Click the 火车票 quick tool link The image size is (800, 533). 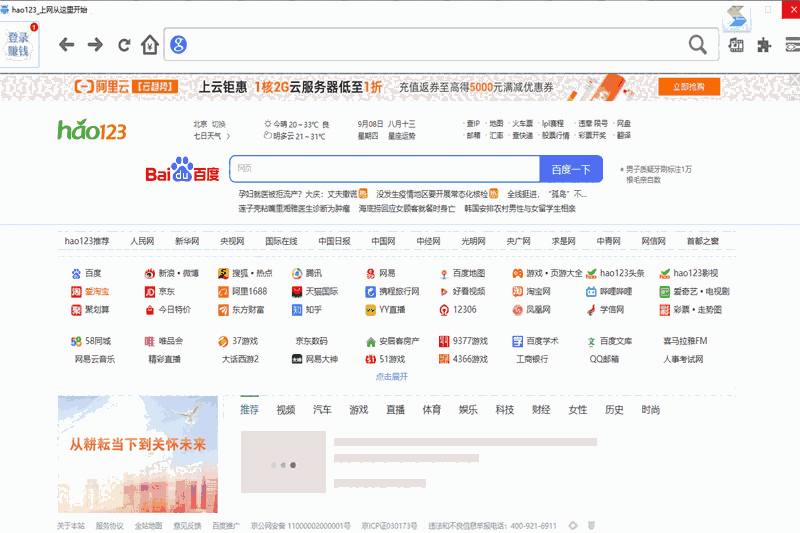tap(522, 124)
